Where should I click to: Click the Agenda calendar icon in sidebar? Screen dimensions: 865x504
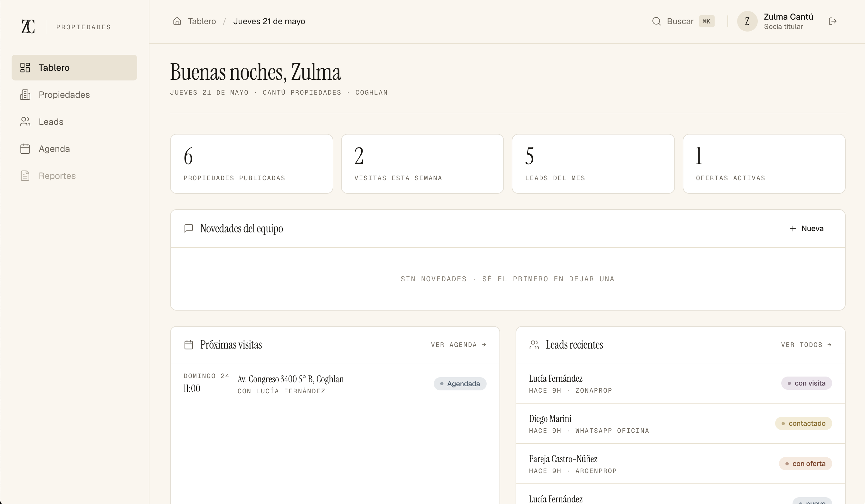click(25, 149)
